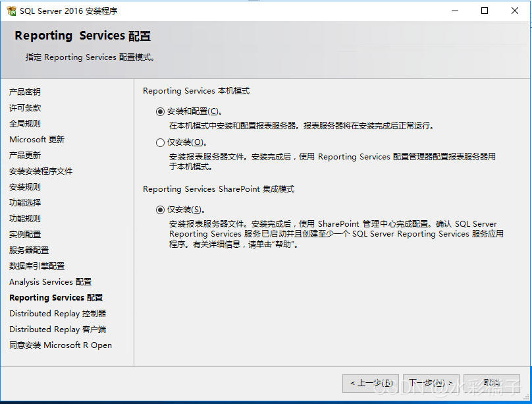Go back with the 上一步(B) button
The height and width of the screenshot is (404, 532).
[371, 384]
